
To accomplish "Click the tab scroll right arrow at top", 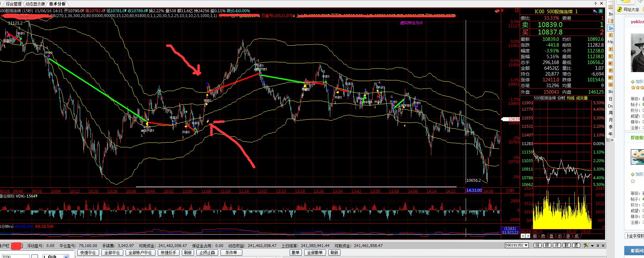I will click(595, 4).
